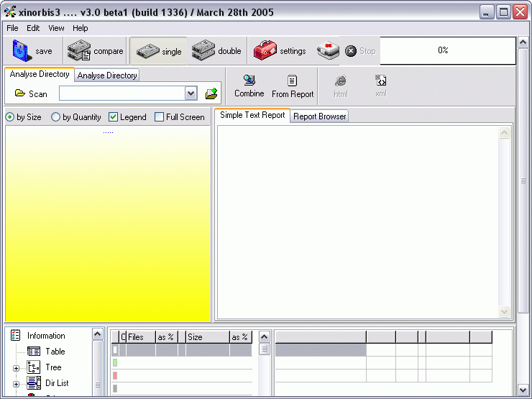Viewport: 532px width, 399px height.
Task: Select the by Size radio button
Action: 10,117
